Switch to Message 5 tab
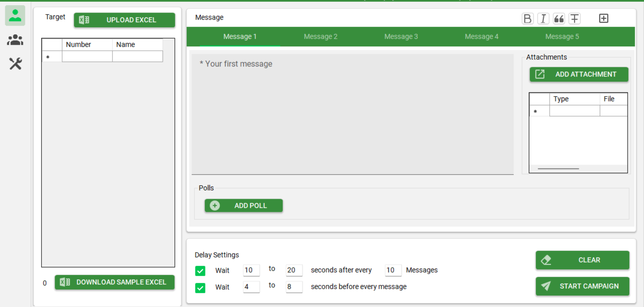Image resolution: width=644 pixels, height=307 pixels. [x=562, y=37]
